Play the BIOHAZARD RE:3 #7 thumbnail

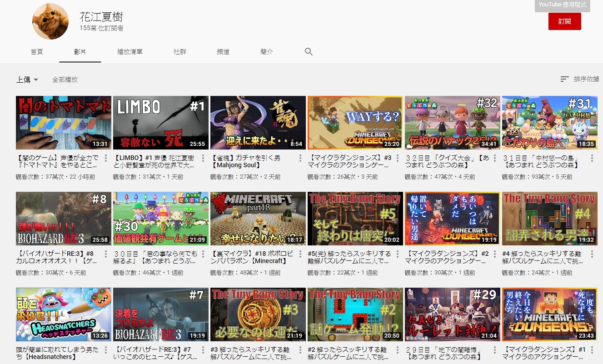click(x=161, y=314)
